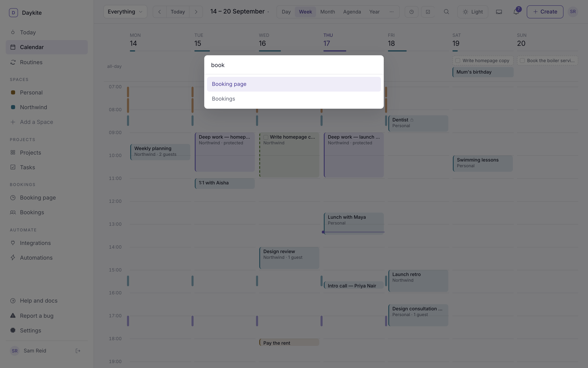588x368 pixels.
Task: Open the Automations page
Action: tap(47, 258)
